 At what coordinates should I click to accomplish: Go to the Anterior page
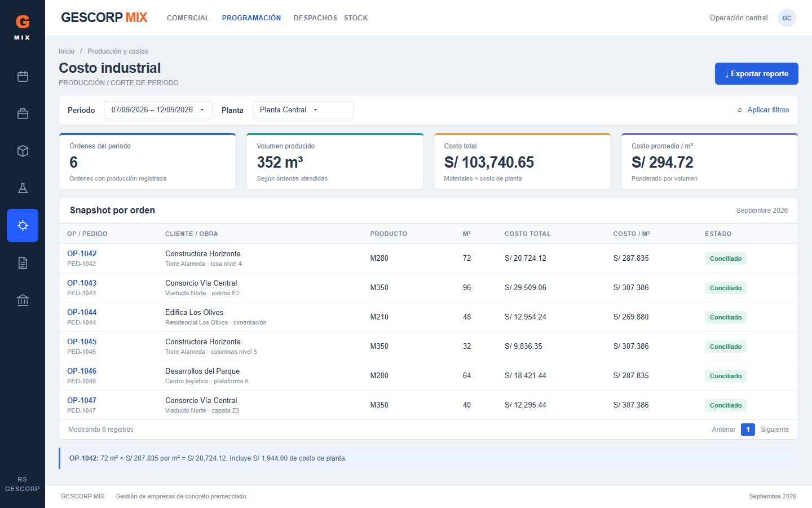pyautogui.click(x=723, y=430)
